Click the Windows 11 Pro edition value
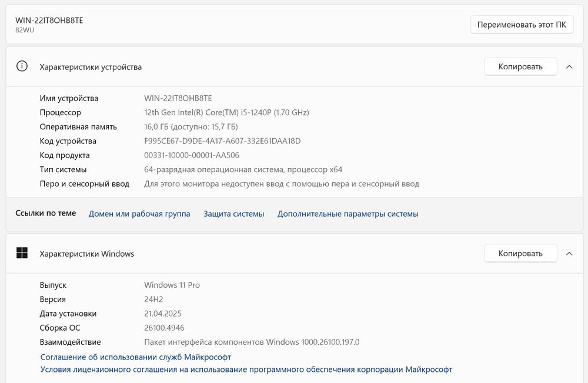588x383 pixels. click(x=172, y=285)
